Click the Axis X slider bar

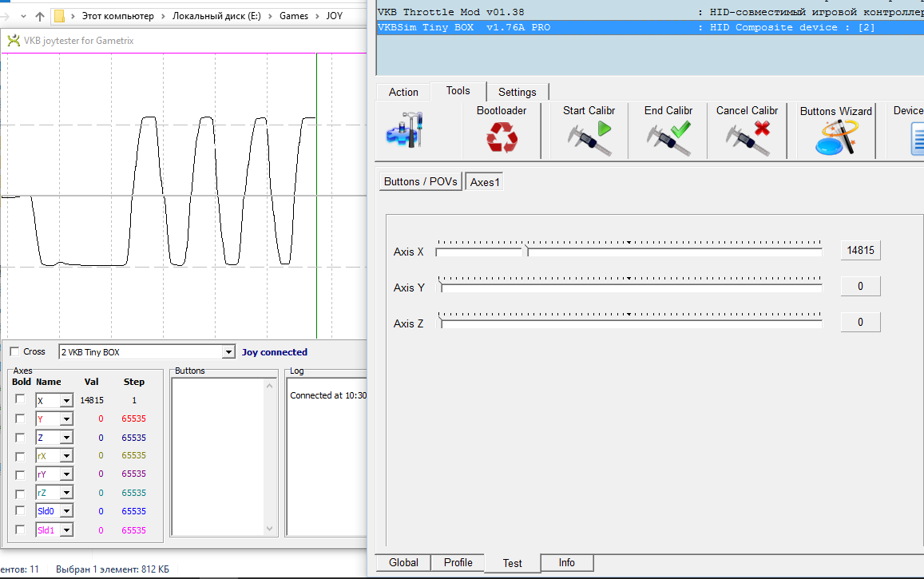point(629,252)
